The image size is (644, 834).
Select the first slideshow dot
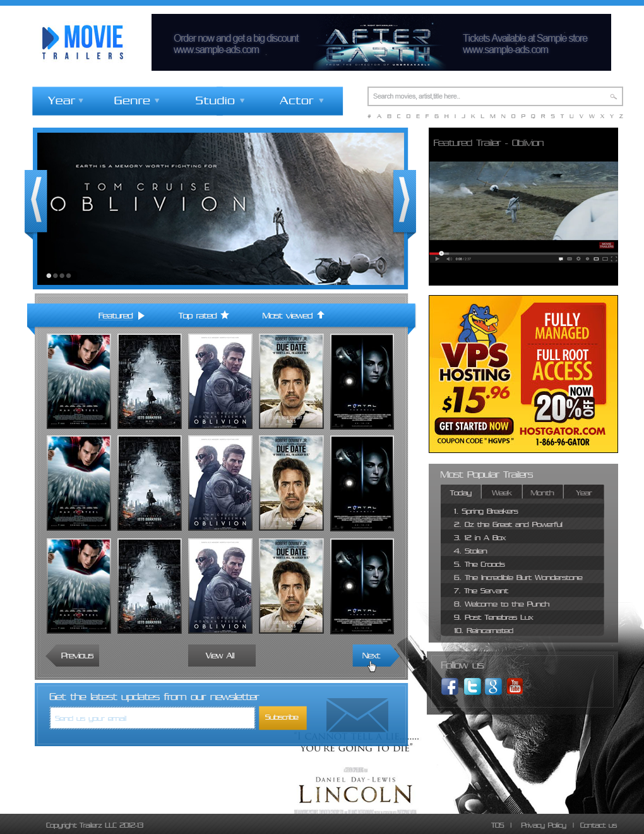tap(49, 275)
